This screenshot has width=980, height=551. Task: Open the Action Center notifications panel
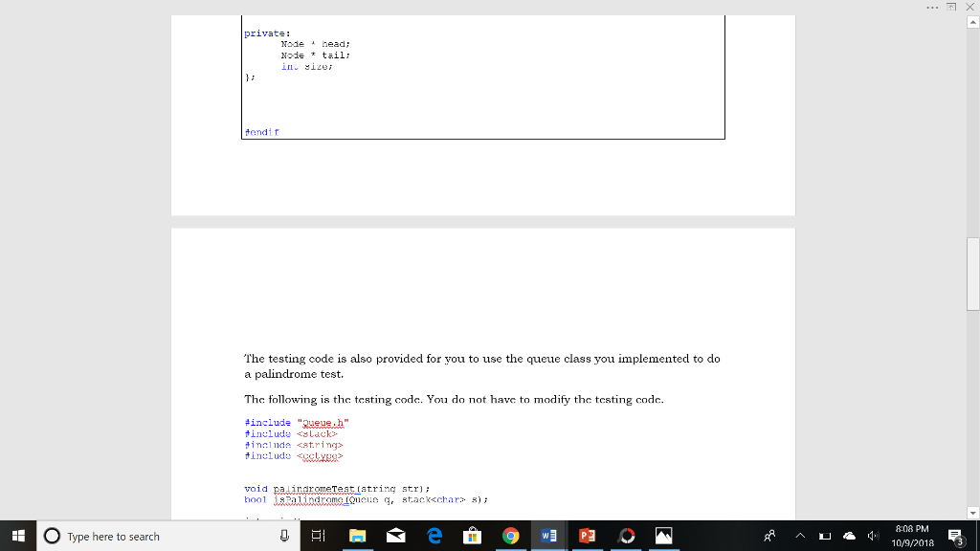click(x=955, y=536)
